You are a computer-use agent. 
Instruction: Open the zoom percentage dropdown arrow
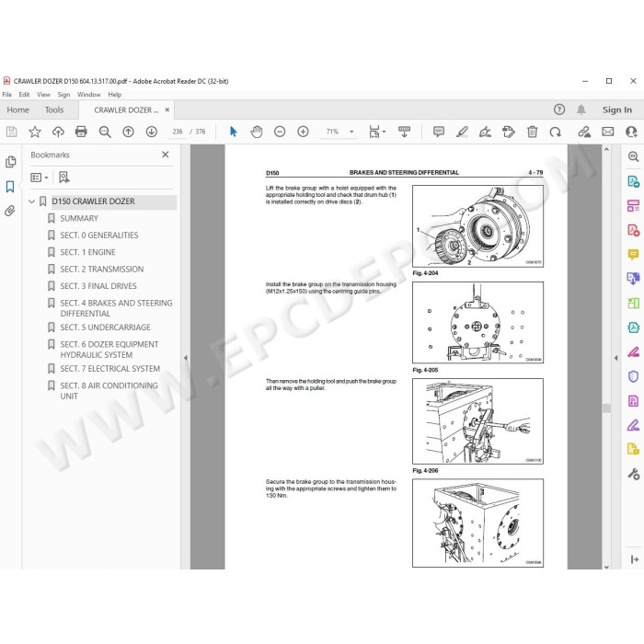351,132
